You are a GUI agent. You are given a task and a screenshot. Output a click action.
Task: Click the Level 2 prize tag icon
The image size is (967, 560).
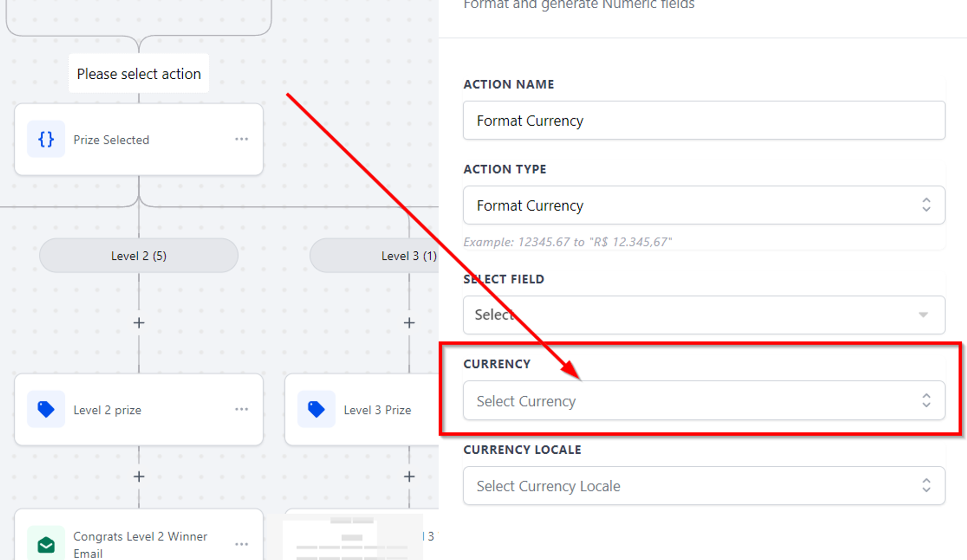point(46,409)
